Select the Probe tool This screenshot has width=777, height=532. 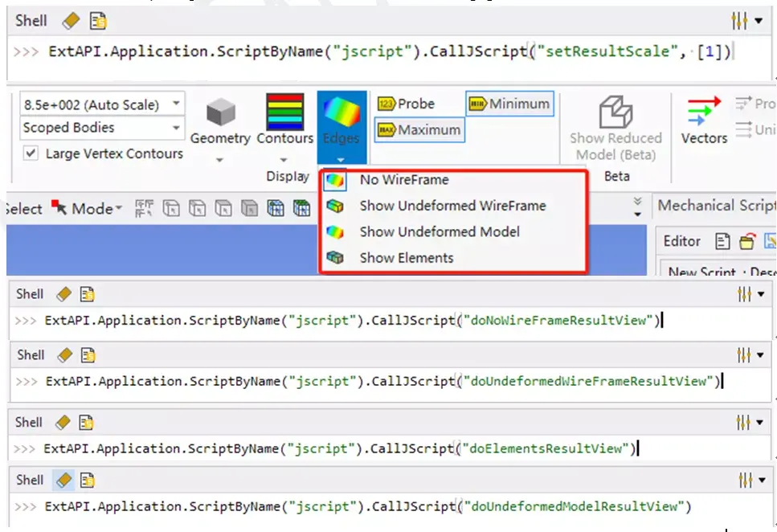(407, 104)
